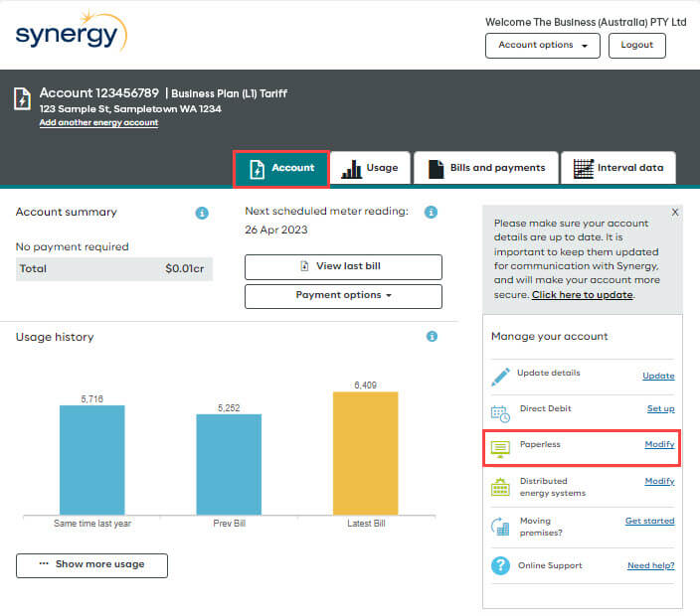700x616 pixels.
Task: Click the pencil icon for Update details
Action: point(500,377)
